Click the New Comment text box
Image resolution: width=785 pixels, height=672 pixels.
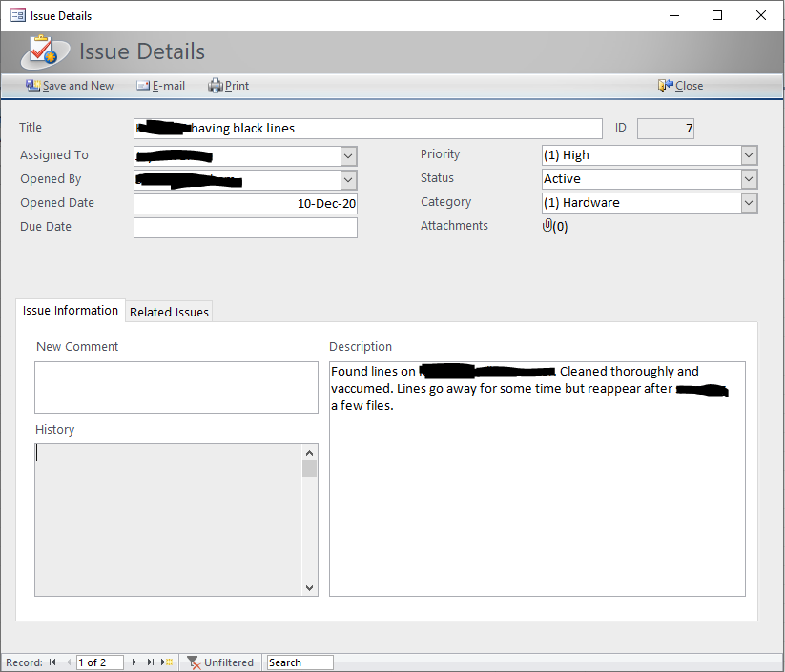click(176, 387)
